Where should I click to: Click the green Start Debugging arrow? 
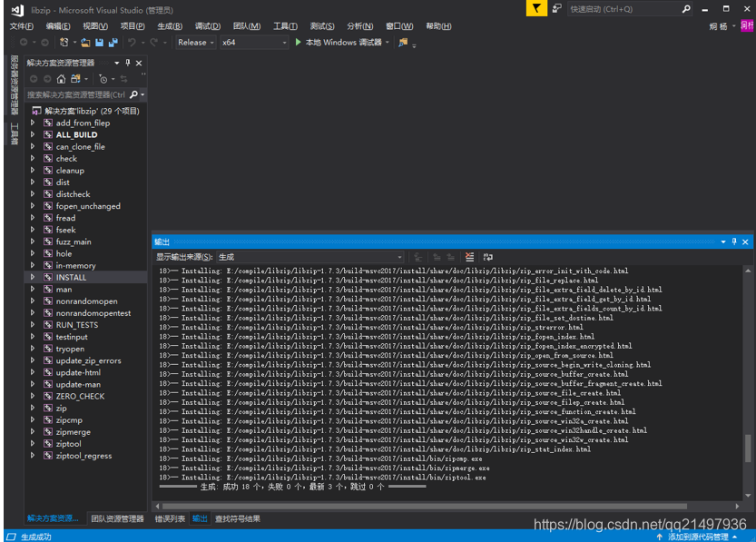click(x=298, y=43)
